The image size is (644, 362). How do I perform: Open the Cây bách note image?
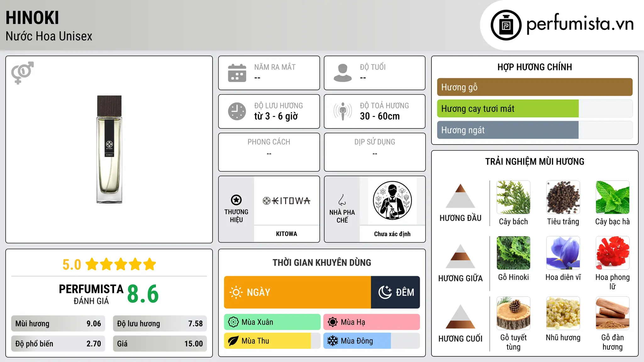(514, 197)
